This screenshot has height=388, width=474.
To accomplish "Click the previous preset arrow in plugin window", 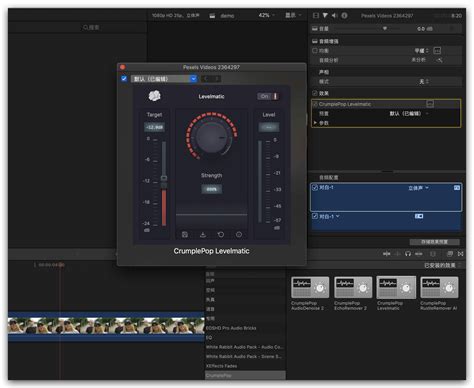I will coord(206,79).
